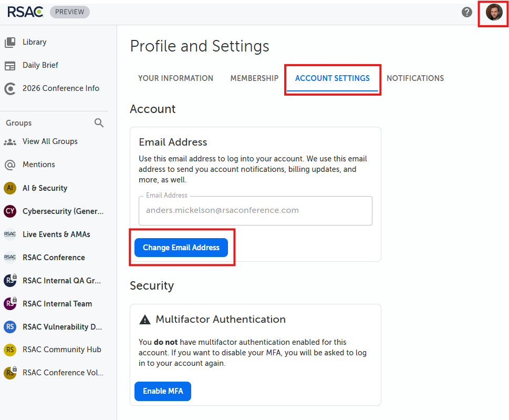The image size is (509, 420).
Task: Click the Security section heading
Action: click(x=152, y=285)
